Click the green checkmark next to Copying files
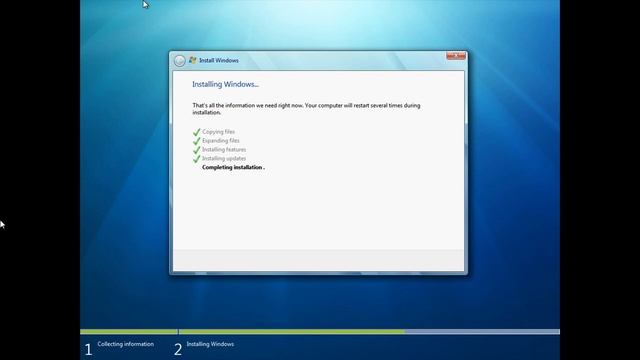640x360 pixels. pyautogui.click(x=196, y=132)
